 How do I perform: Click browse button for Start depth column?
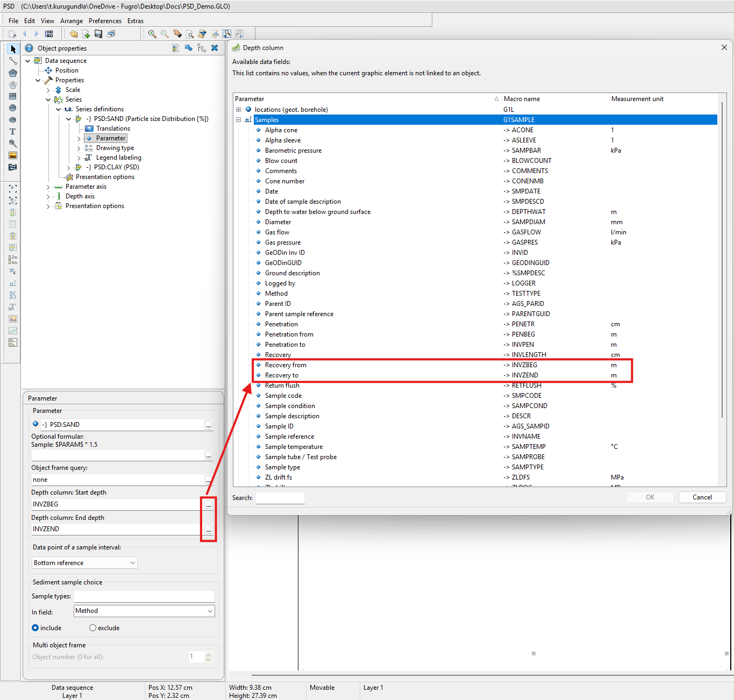(x=208, y=505)
